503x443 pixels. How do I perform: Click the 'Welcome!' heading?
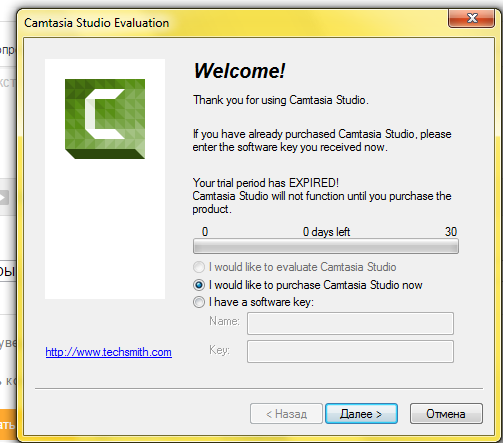(239, 71)
